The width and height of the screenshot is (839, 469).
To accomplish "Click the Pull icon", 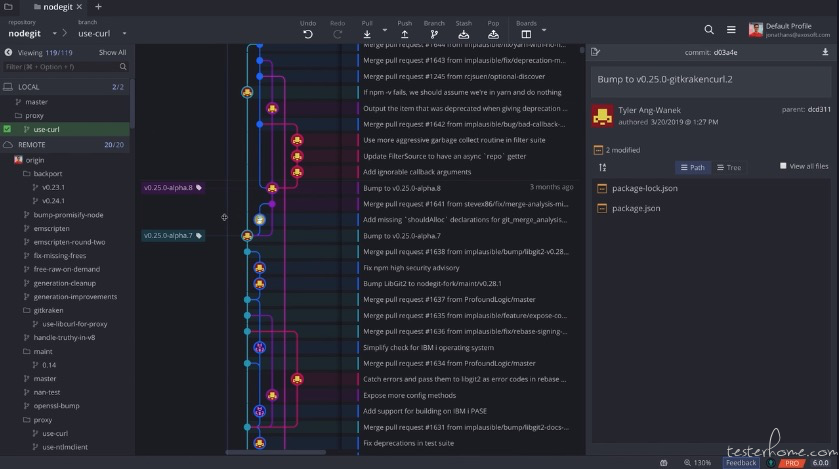I will (367, 34).
